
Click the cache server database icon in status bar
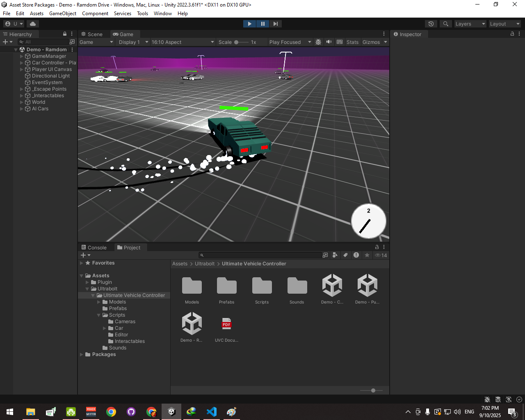pyautogui.click(x=498, y=399)
